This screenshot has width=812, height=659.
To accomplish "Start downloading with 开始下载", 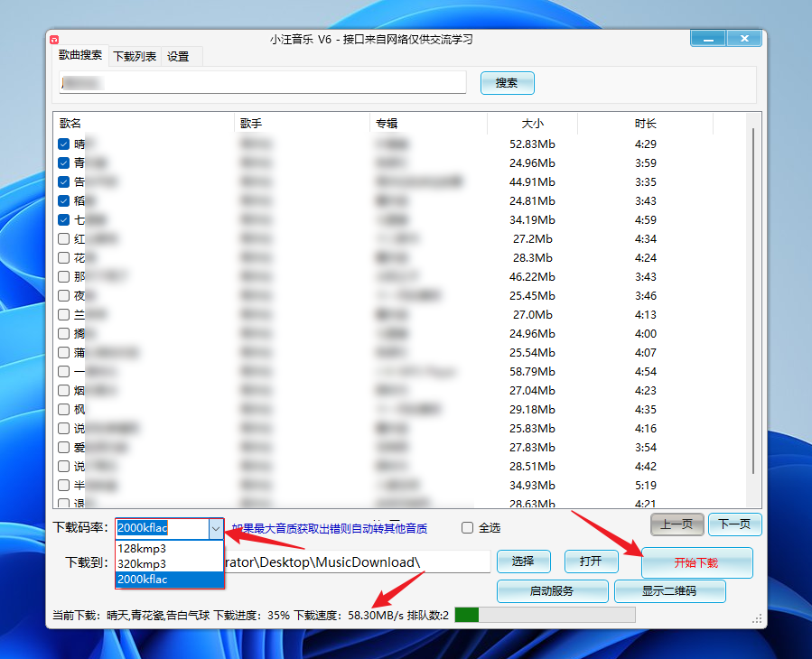I will 696,562.
